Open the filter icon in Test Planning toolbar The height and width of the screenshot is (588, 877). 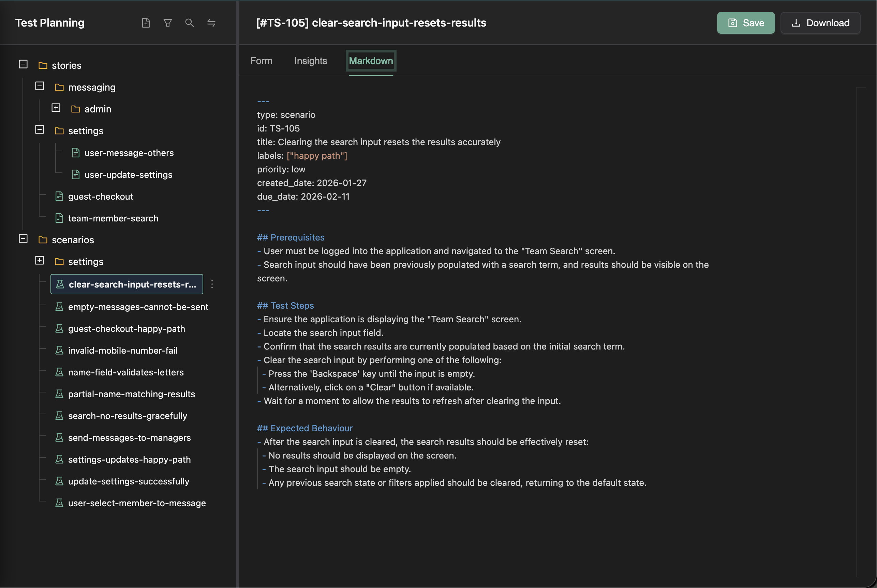coord(168,23)
